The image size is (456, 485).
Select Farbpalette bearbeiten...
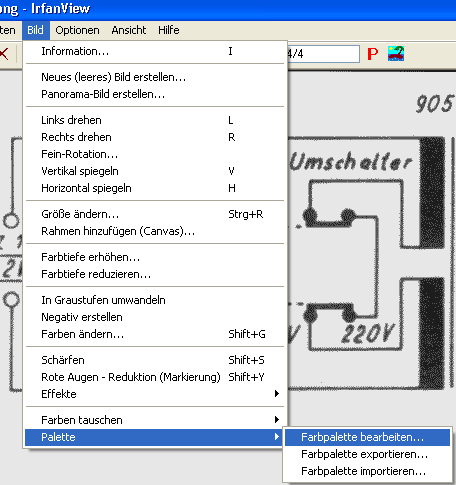tap(367, 437)
